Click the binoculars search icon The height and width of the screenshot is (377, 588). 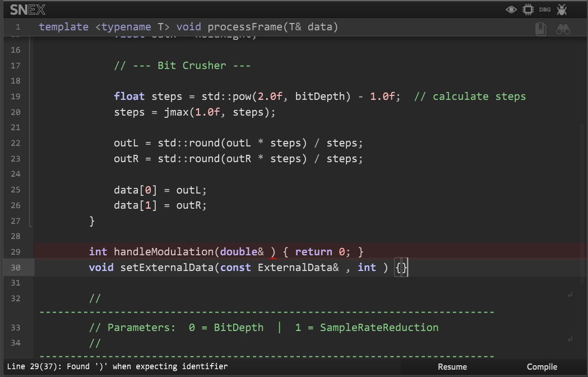tap(563, 29)
